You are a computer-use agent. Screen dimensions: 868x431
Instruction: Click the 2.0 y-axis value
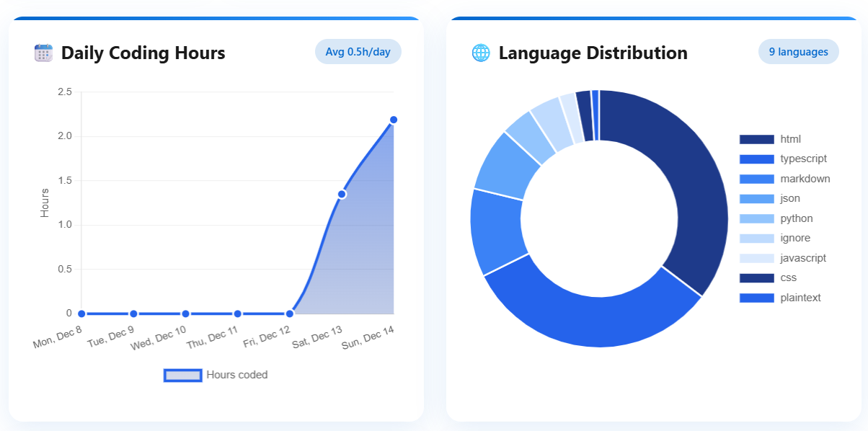point(65,136)
